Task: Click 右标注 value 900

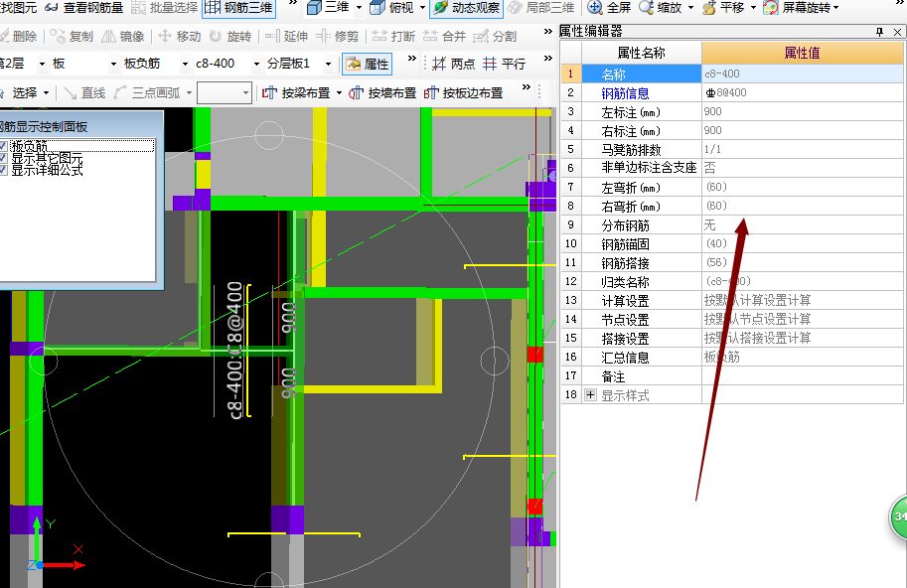Action: pos(803,131)
